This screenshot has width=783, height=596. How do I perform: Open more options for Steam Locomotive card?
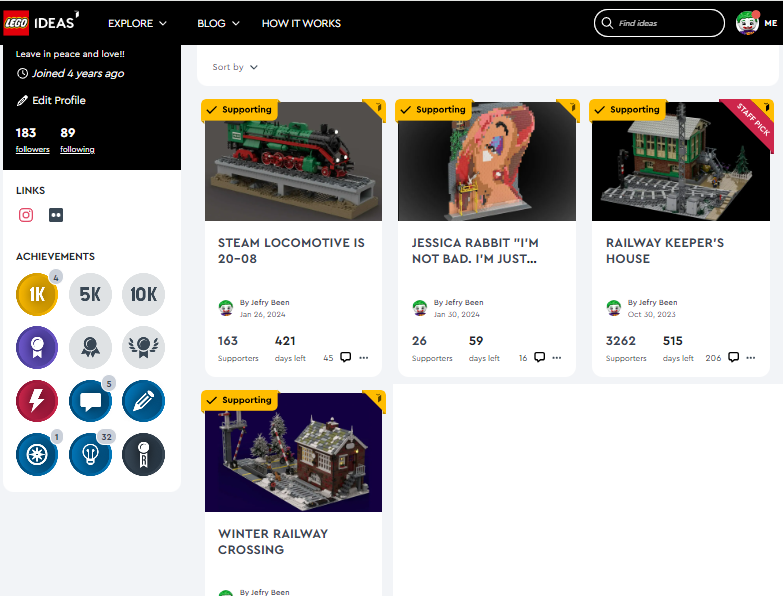pos(364,357)
